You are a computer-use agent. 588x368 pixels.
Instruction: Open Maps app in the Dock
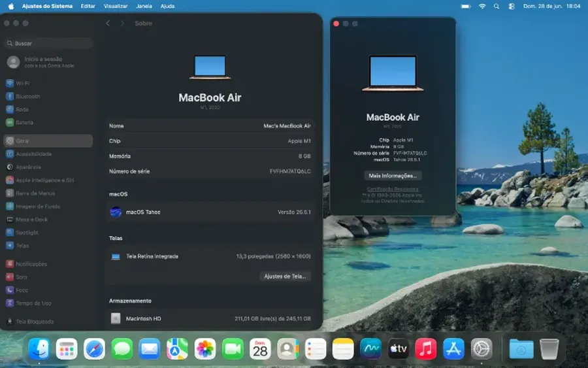177,349
